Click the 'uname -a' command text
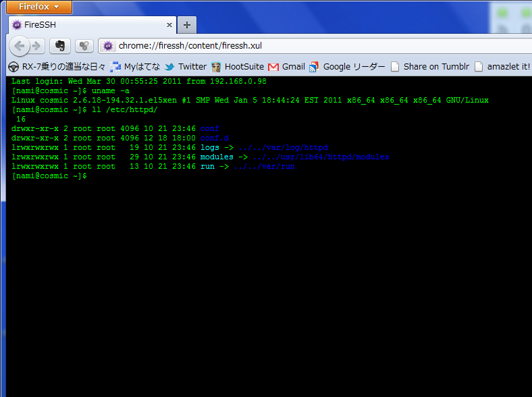The width and height of the screenshot is (532, 397). (110, 91)
